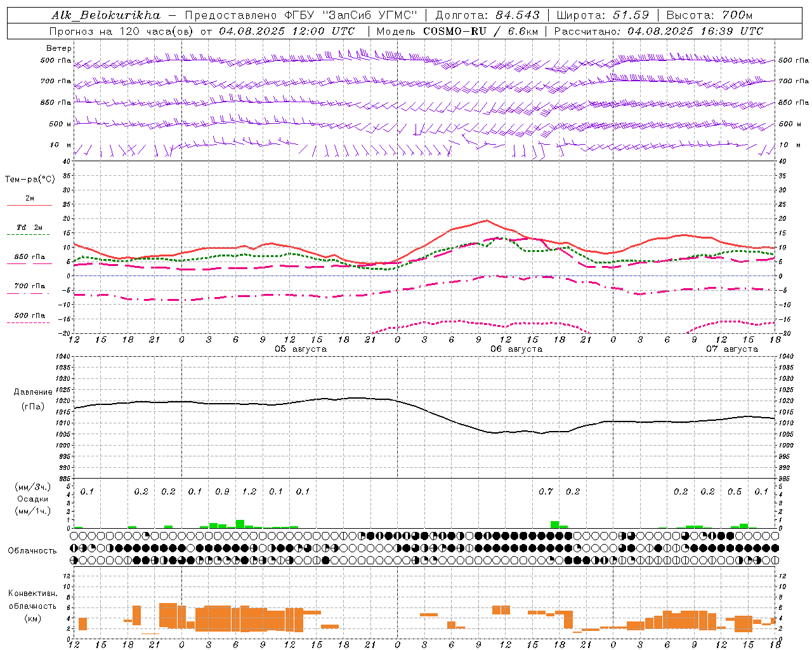Image resolution: width=812 pixels, height=650 pixels.
Task: Select the 'Предоставлено ФГБУ ЗапСиб УГМС' provider text
Action: (301, 15)
